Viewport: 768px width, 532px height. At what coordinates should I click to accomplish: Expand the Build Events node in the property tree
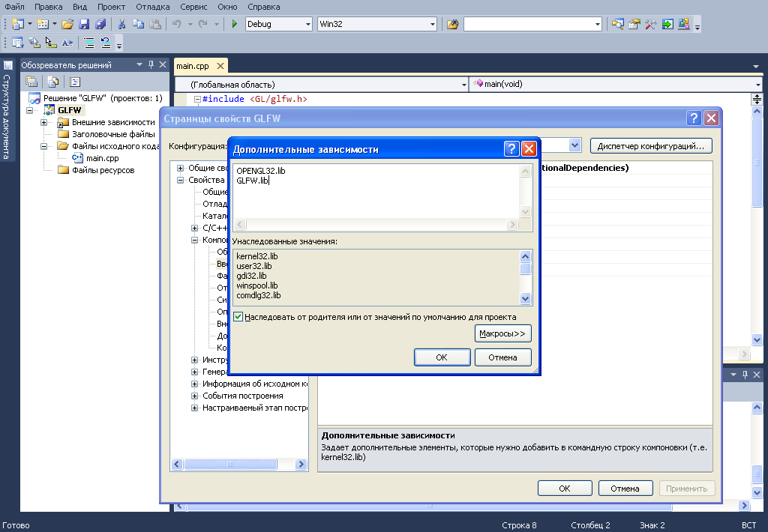tap(194, 396)
